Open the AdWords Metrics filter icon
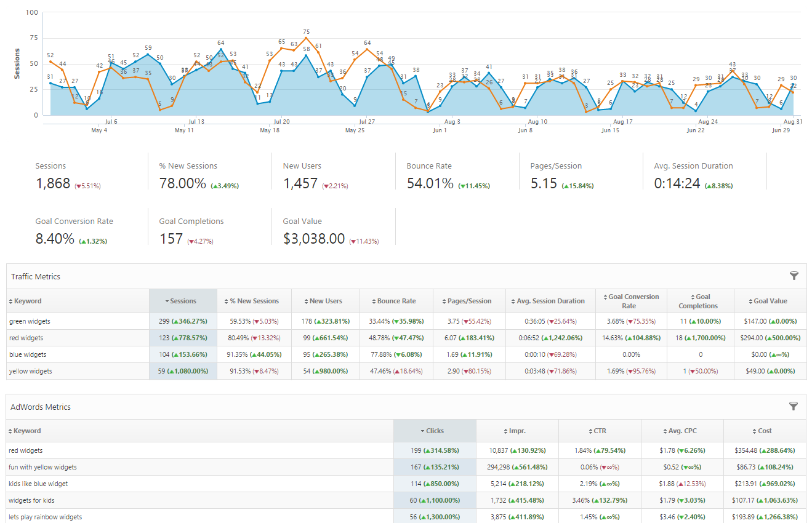The width and height of the screenshot is (812, 523). [x=794, y=406]
